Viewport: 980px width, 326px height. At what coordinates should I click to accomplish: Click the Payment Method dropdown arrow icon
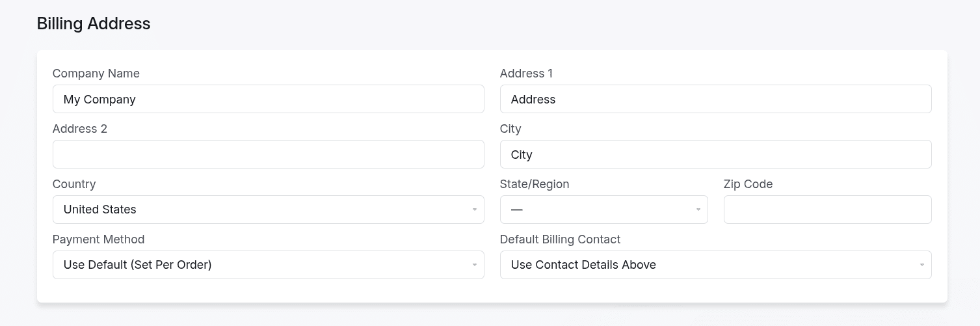point(475,265)
